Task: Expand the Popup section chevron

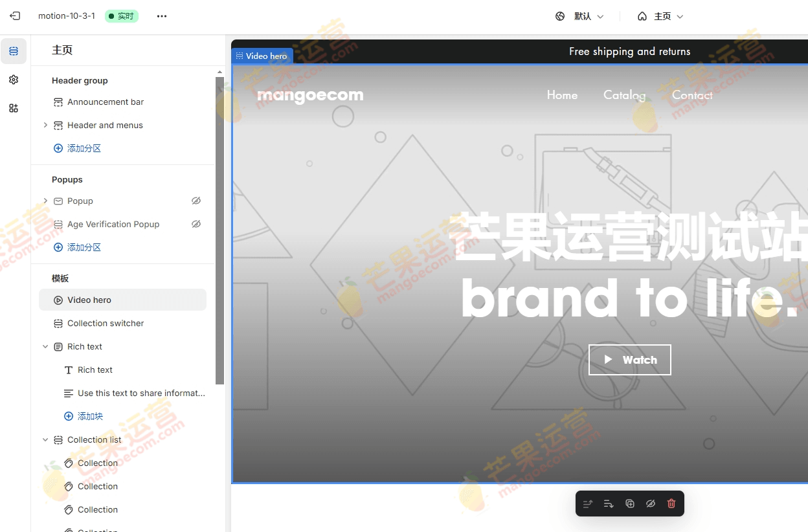Action: (x=45, y=201)
